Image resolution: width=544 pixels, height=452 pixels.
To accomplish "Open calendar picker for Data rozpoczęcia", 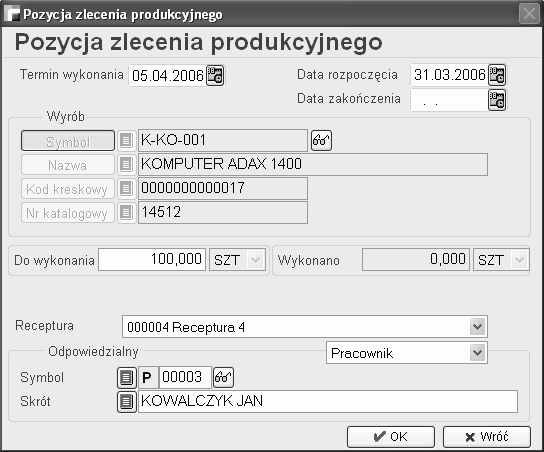I will point(497,75).
